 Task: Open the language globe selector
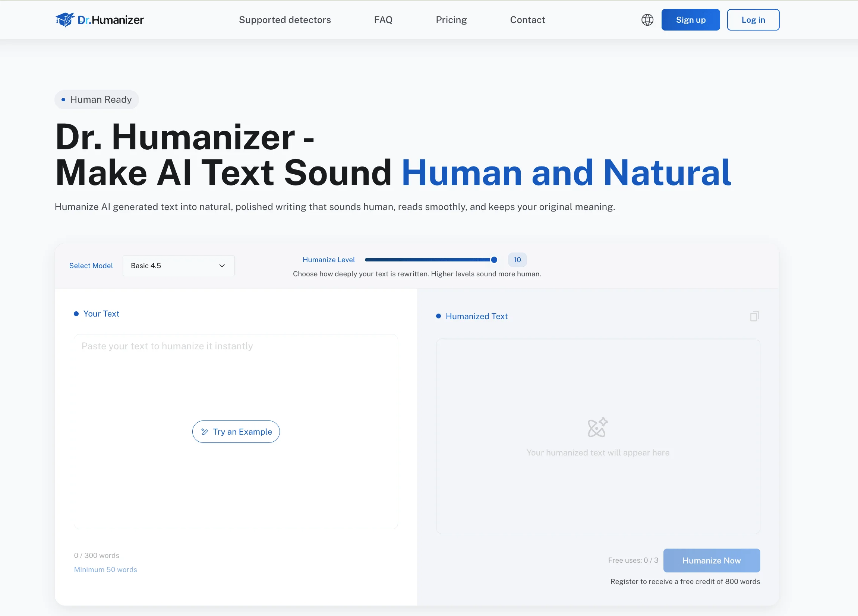tap(647, 20)
